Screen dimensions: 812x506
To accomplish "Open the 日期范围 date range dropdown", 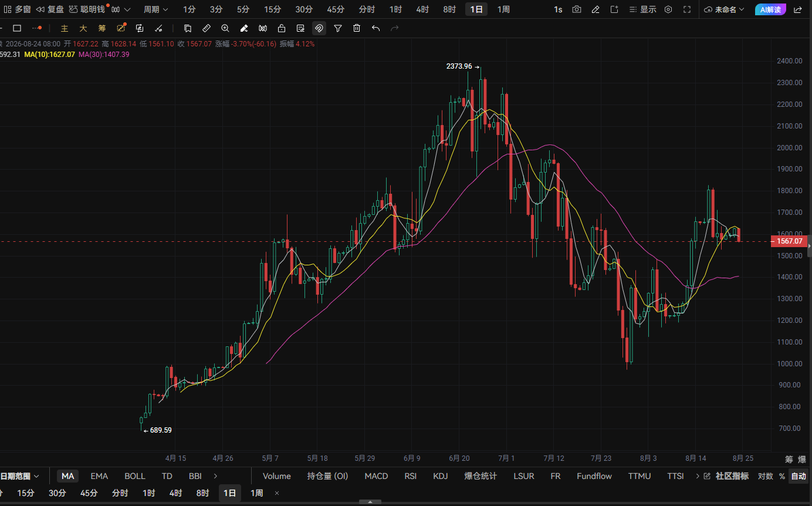I will tap(20, 476).
